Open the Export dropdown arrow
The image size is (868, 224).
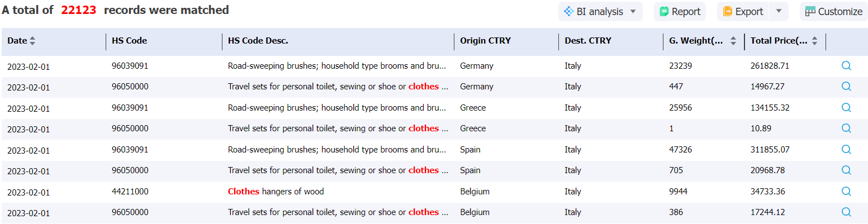pos(779,12)
